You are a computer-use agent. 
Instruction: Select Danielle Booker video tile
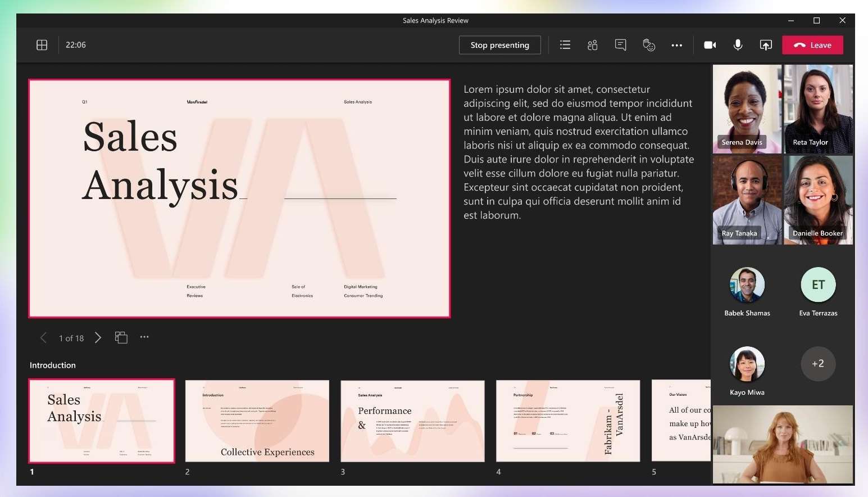click(818, 200)
